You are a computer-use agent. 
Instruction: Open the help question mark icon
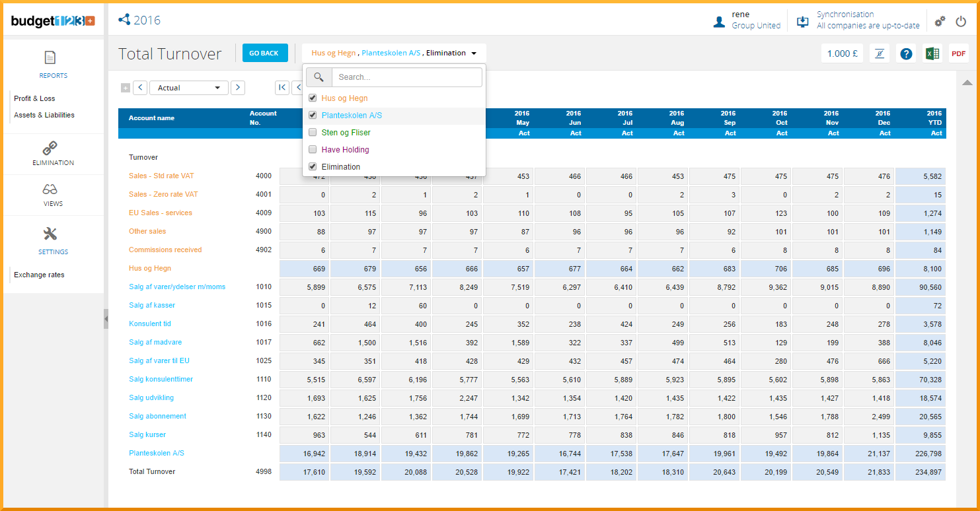click(x=906, y=53)
